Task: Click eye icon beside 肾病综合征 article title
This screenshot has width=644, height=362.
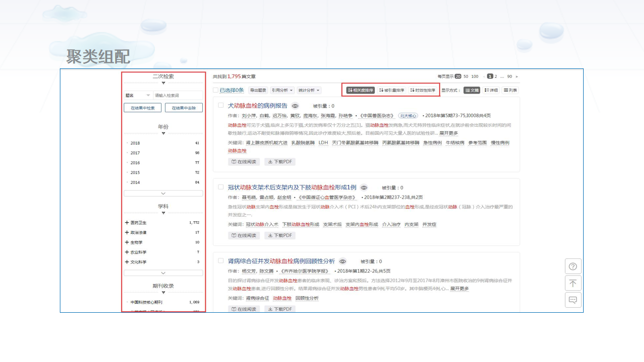Action: (343, 261)
